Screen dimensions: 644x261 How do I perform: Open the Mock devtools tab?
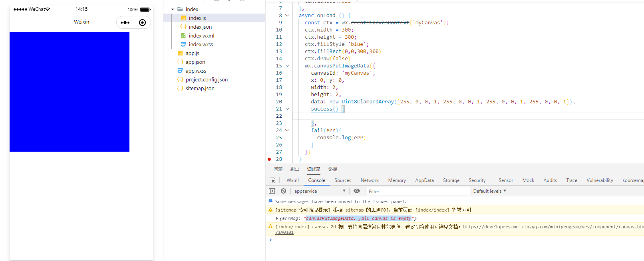[528, 180]
